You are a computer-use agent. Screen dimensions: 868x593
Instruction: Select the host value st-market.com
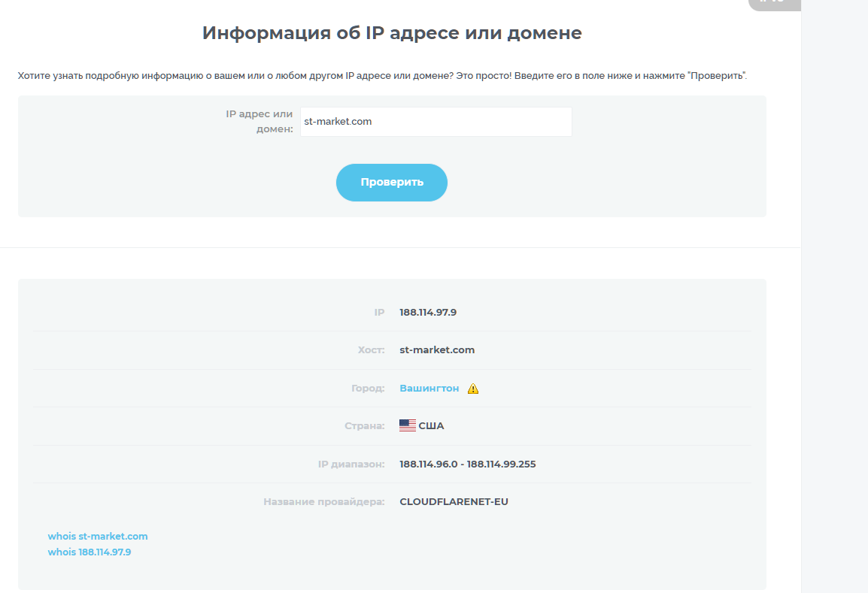(x=437, y=350)
